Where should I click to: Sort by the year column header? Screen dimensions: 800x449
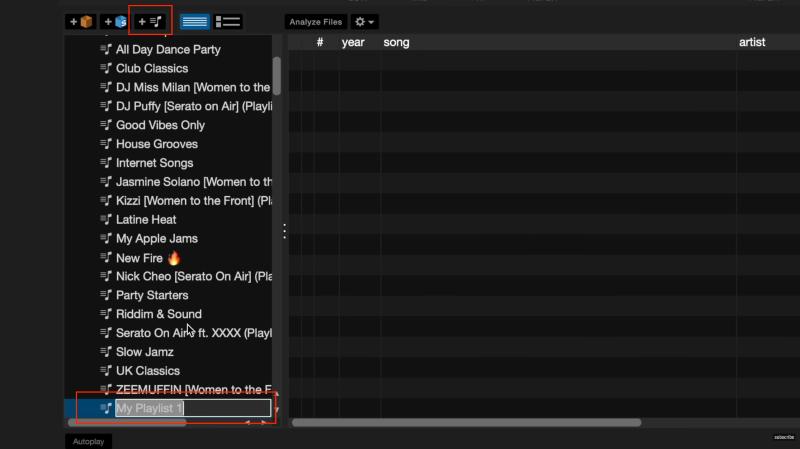353,42
